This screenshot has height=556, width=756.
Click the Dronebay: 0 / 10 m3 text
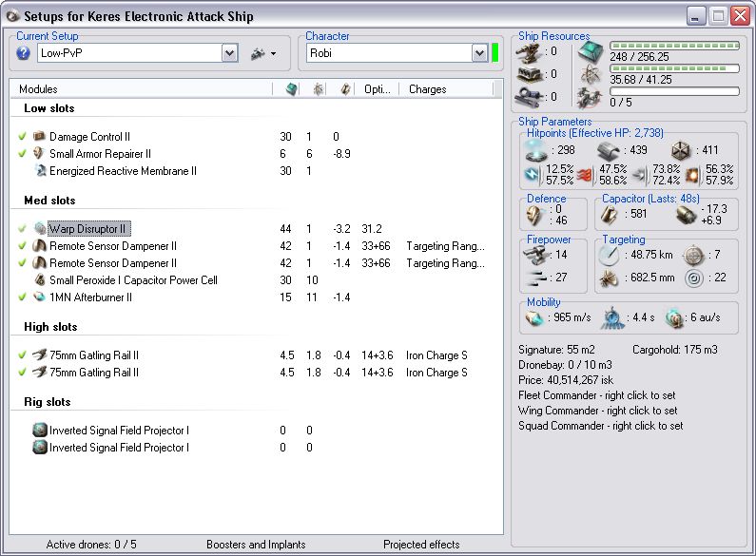(x=565, y=365)
